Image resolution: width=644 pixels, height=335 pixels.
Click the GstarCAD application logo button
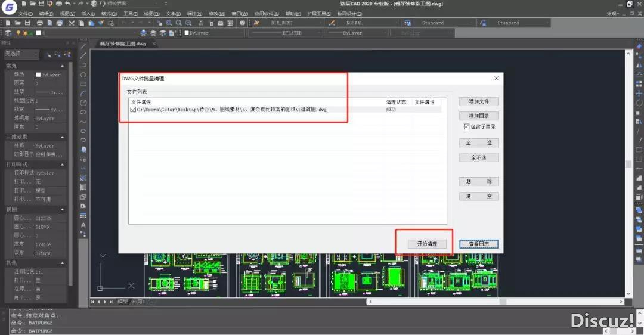click(x=10, y=7)
